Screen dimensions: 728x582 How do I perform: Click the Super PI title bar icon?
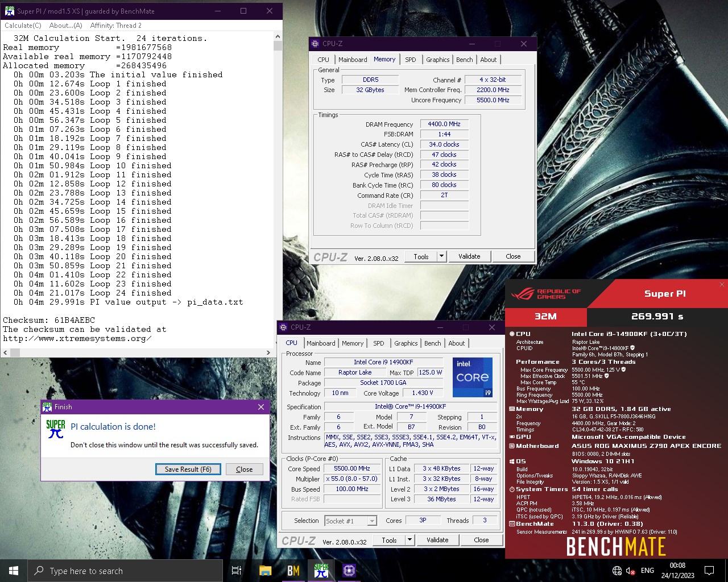(x=9, y=11)
